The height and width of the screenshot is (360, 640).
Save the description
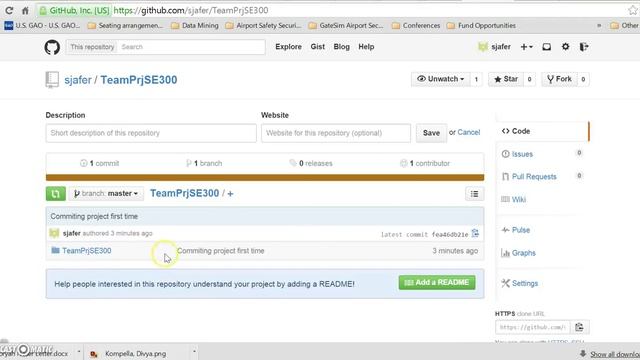[431, 133]
